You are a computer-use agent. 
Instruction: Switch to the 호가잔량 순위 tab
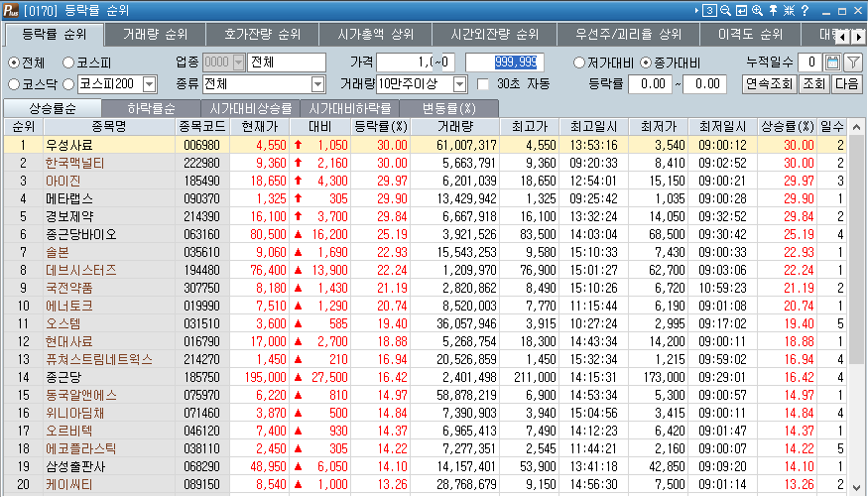click(x=263, y=35)
